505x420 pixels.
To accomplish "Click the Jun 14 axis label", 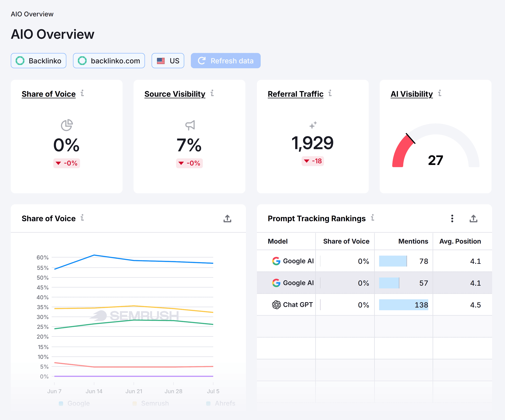I will [x=94, y=391].
